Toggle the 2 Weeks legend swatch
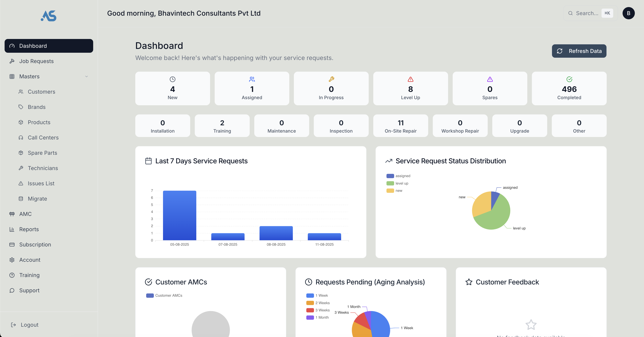The width and height of the screenshot is (644, 337). tap(310, 303)
